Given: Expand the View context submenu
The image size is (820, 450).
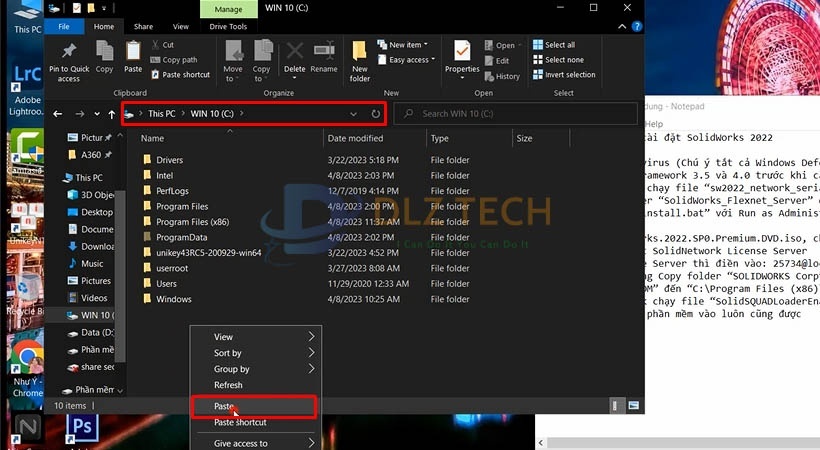Looking at the screenshot, I should tap(256, 337).
